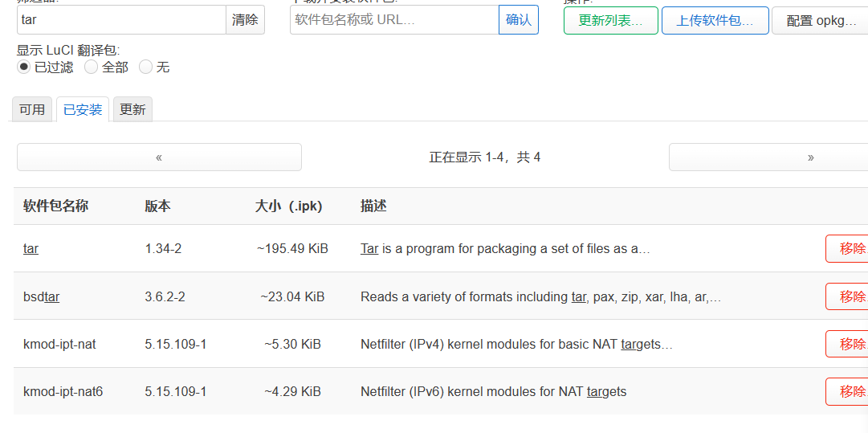The width and height of the screenshot is (868, 433).
Task: Click the 确认 button
Action: (519, 20)
